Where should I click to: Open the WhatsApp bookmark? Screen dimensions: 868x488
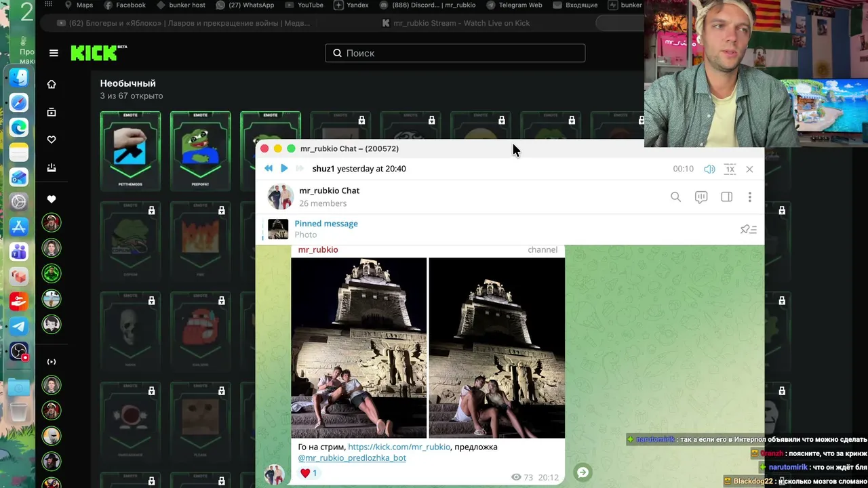point(244,5)
